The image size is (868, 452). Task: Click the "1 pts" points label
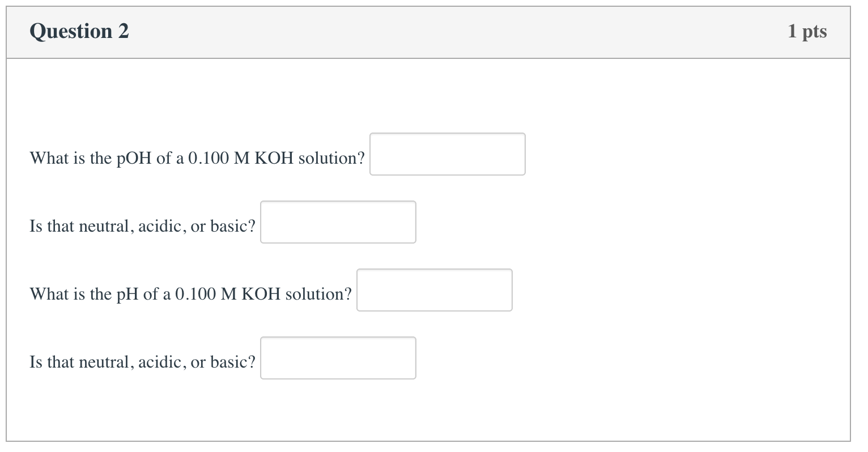(807, 31)
